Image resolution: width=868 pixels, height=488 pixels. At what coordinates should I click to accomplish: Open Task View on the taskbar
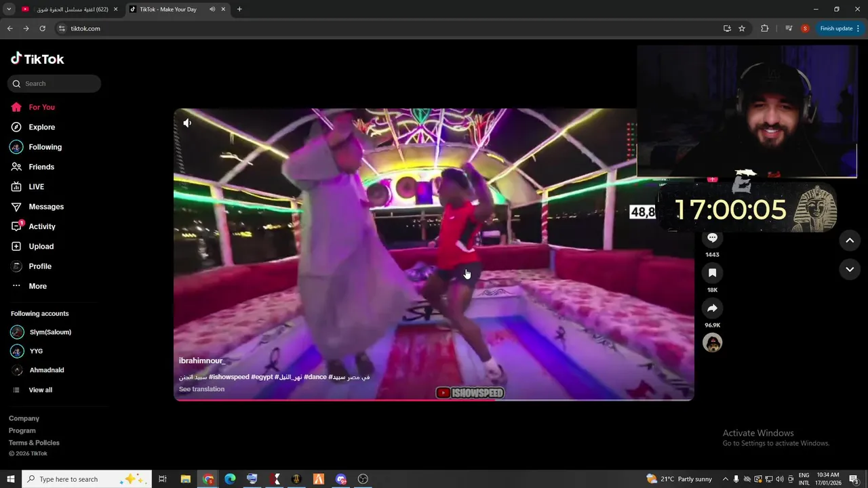coord(163,479)
